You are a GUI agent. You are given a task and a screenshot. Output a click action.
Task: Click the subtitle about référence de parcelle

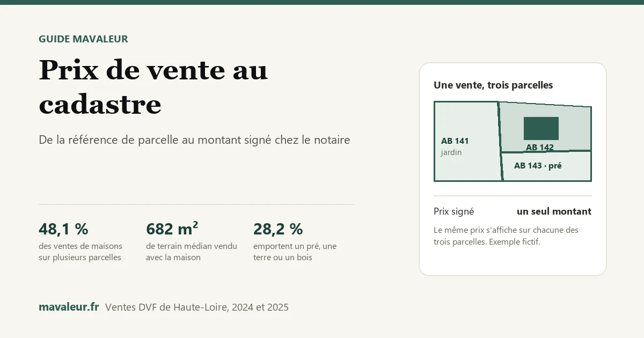click(x=194, y=140)
